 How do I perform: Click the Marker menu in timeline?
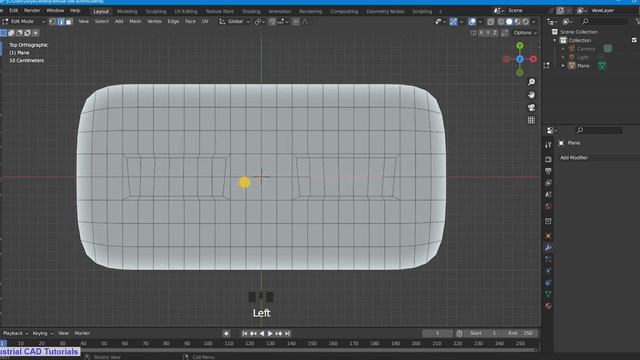[x=82, y=333]
